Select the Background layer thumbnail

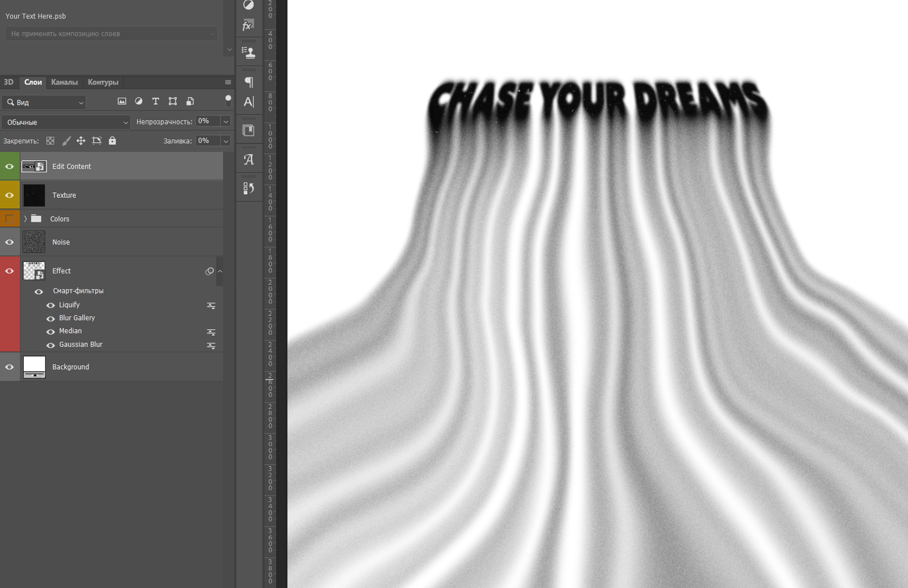[x=34, y=367]
